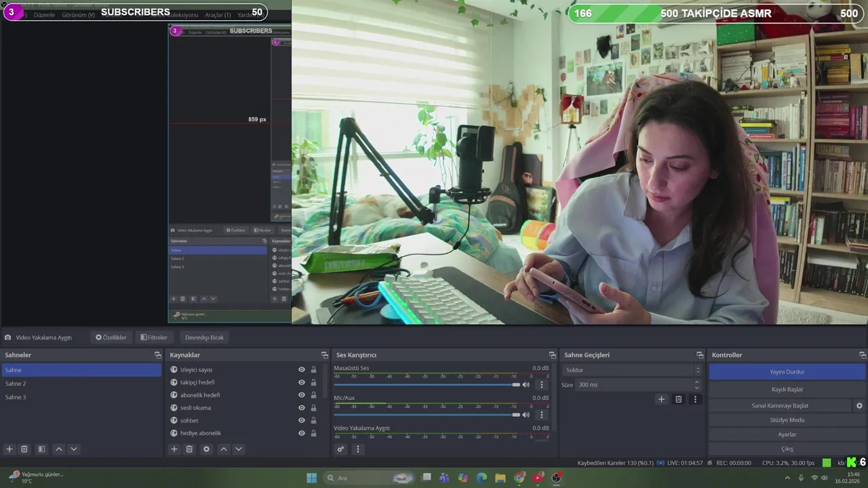This screenshot has width=868, height=488.
Task: Remove selected source with trash icon
Action: (x=189, y=449)
